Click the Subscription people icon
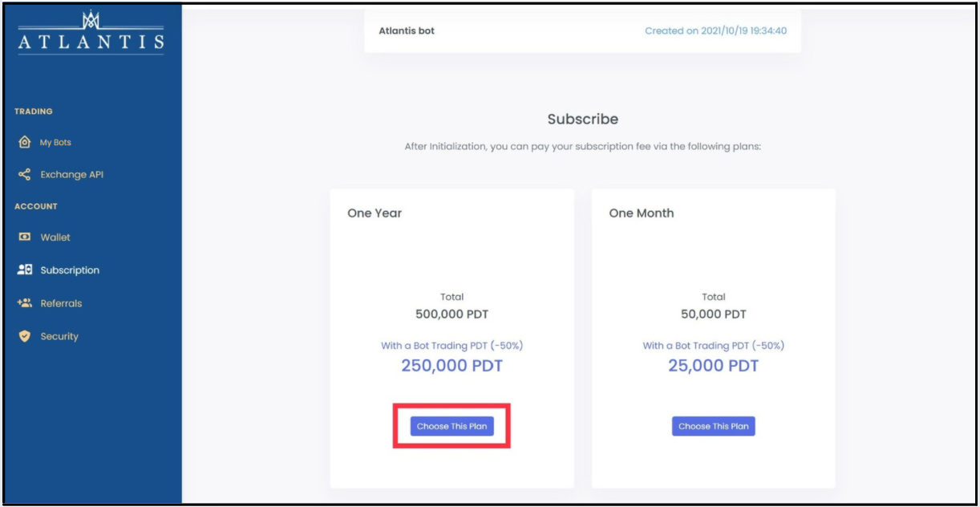The width and height of the screenshot is (980, 507). pos(24,270)
